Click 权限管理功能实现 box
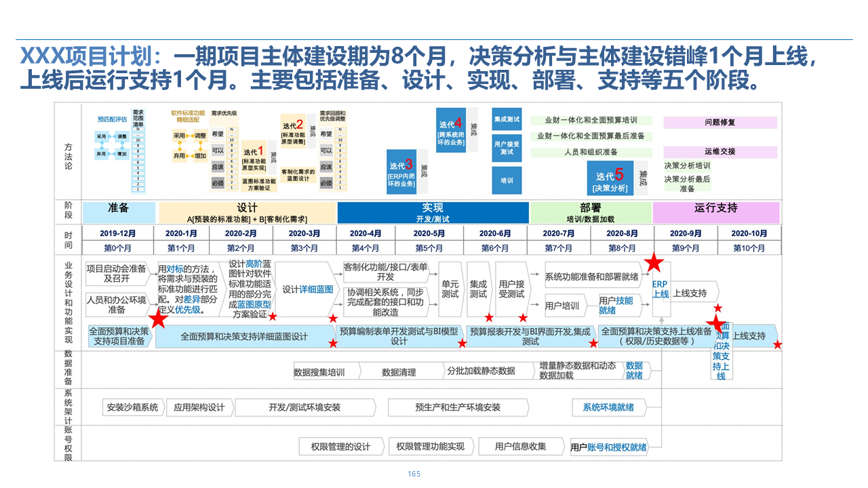The image size is (868, 488). 431,446
